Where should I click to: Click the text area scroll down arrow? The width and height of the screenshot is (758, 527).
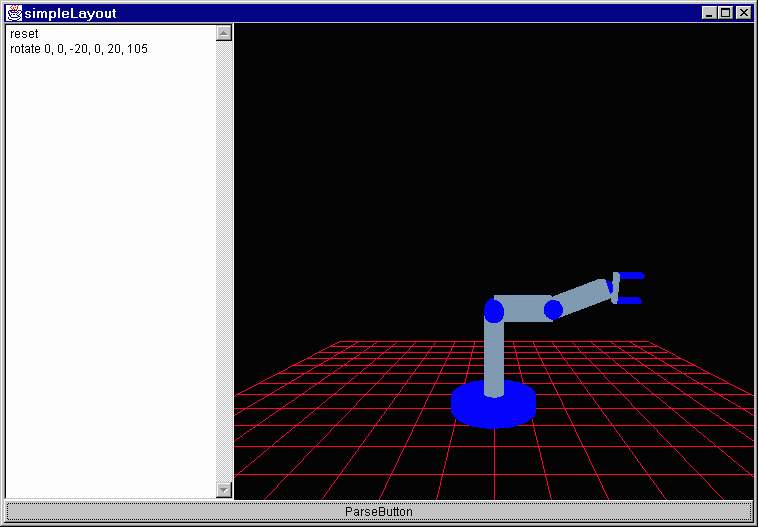(x=224, y=490)
